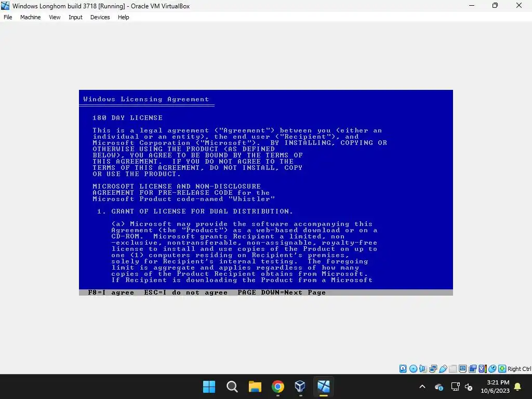Open the Input menu

coord(76,17)
